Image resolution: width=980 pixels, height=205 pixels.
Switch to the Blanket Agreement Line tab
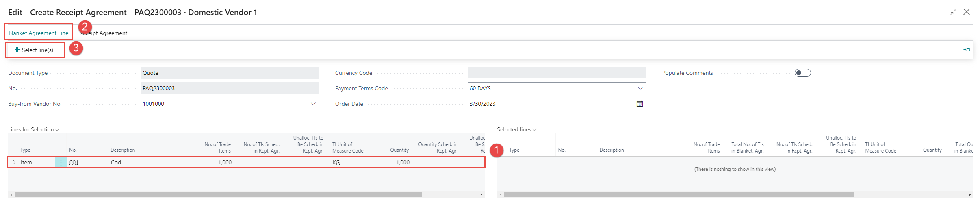point(38,33)
